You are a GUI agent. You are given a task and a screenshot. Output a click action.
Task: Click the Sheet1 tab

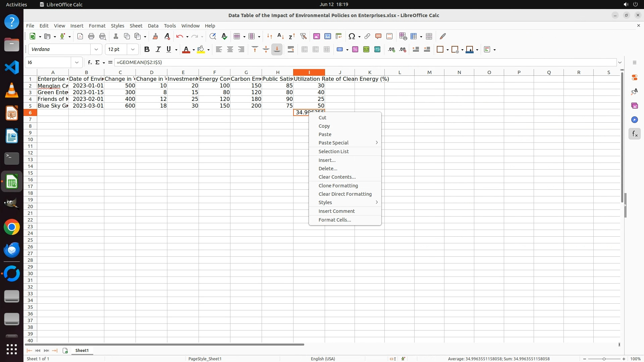82,351
